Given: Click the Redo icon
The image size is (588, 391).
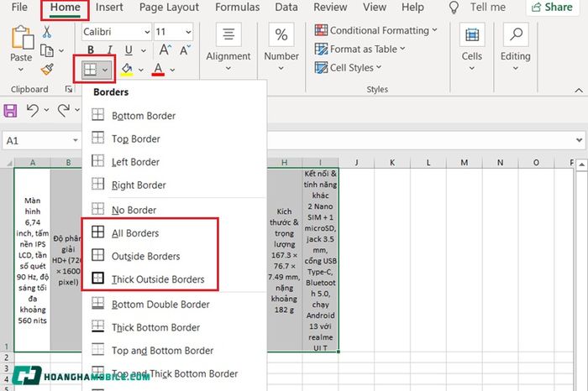Looking at the screenshot, I should pos(64,110).
